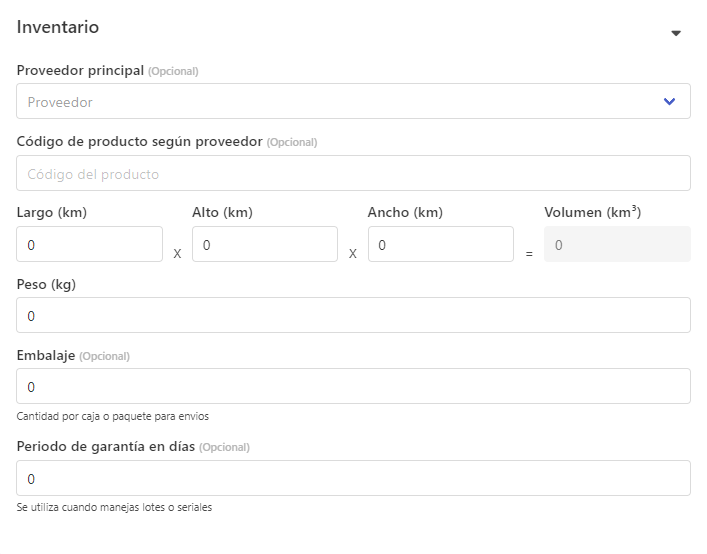707x554 pixels.
Task: Click into the Ancho (km) field
Action: pos(440,244)
